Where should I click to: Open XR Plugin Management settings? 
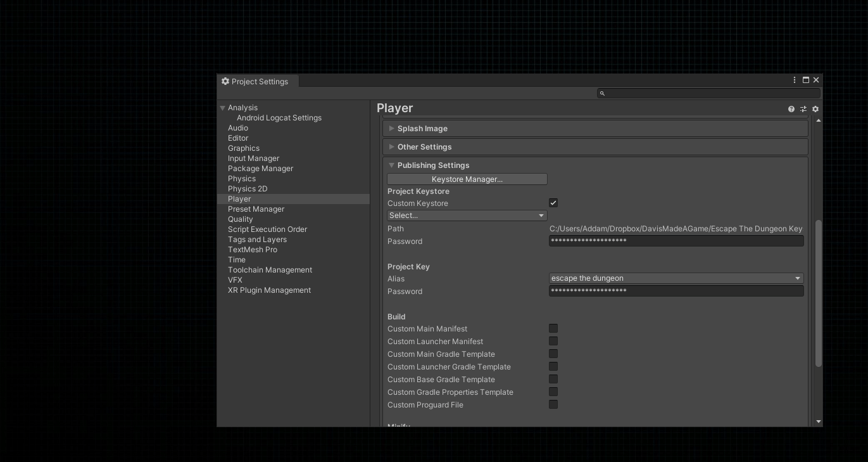click(269, 290)
